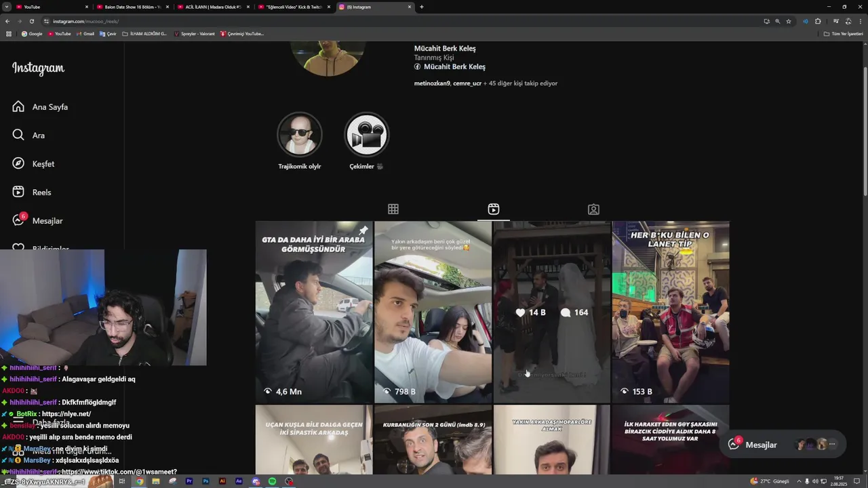Open After Effects from the taskbar
The width and height of the screenshot is (868, 488).
click(239, 481)
